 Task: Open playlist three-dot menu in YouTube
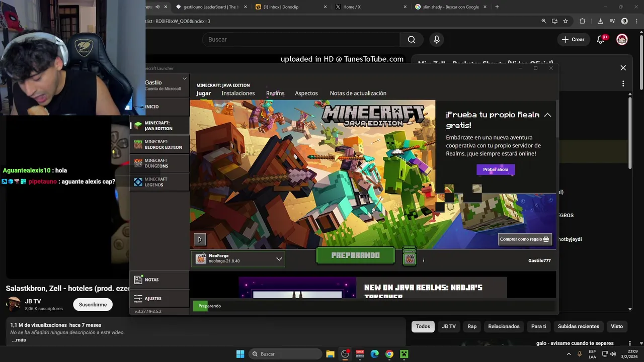[x=623, y=83]
